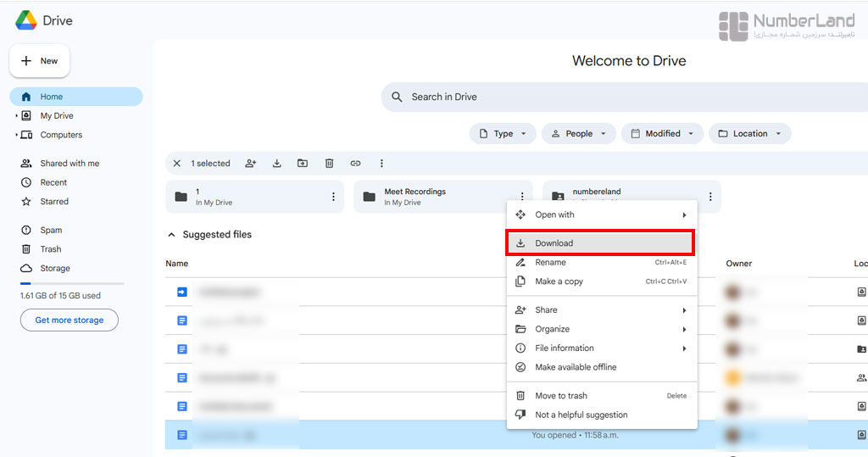Open My Drive in the sidebar
This screenshot has height=457, width=868.
coord(57,116)
